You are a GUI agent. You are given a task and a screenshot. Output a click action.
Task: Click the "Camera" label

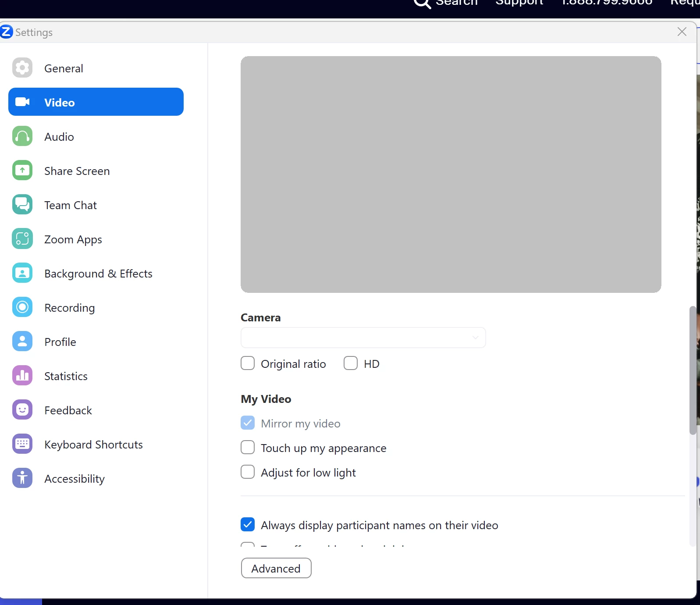(x=261, y=317)
